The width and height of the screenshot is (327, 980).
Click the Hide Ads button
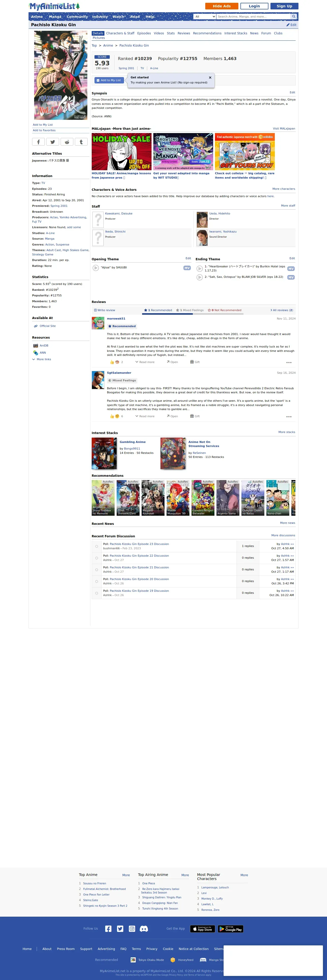tap(222, 6)
